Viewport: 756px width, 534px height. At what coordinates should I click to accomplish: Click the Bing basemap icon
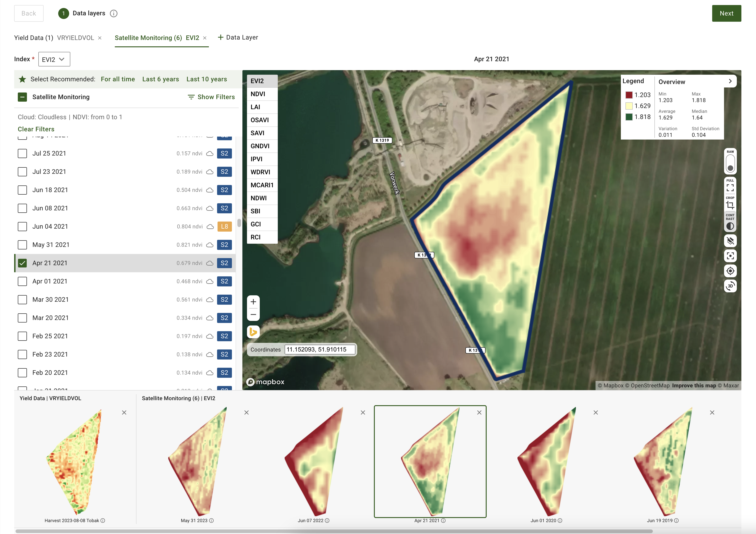(253, 332)
